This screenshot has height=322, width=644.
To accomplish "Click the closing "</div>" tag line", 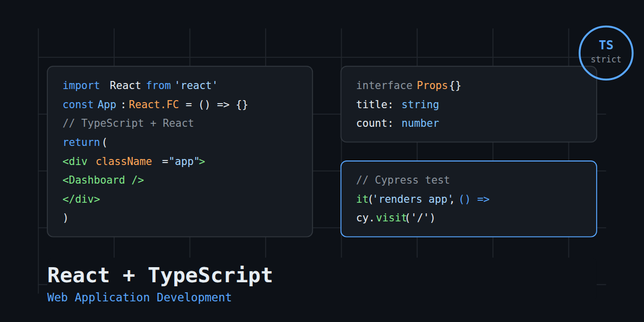I will coord(82,199).
